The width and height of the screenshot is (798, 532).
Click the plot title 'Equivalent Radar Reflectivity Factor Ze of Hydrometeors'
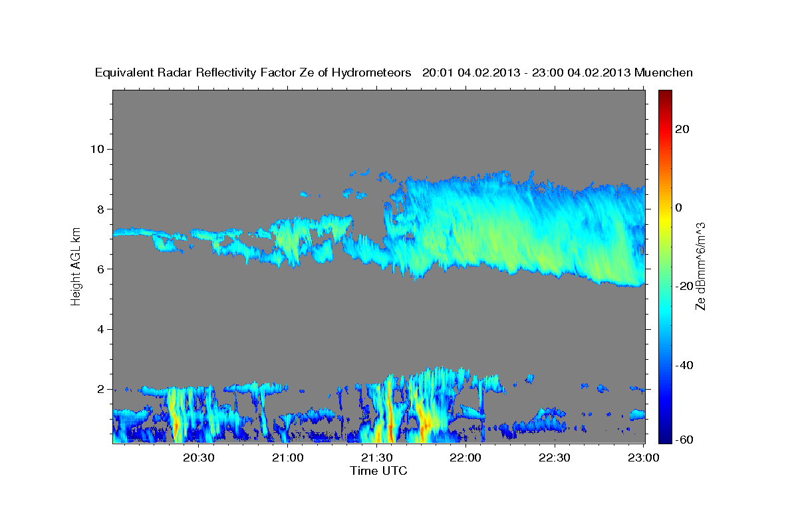click(x=253, y=72)
